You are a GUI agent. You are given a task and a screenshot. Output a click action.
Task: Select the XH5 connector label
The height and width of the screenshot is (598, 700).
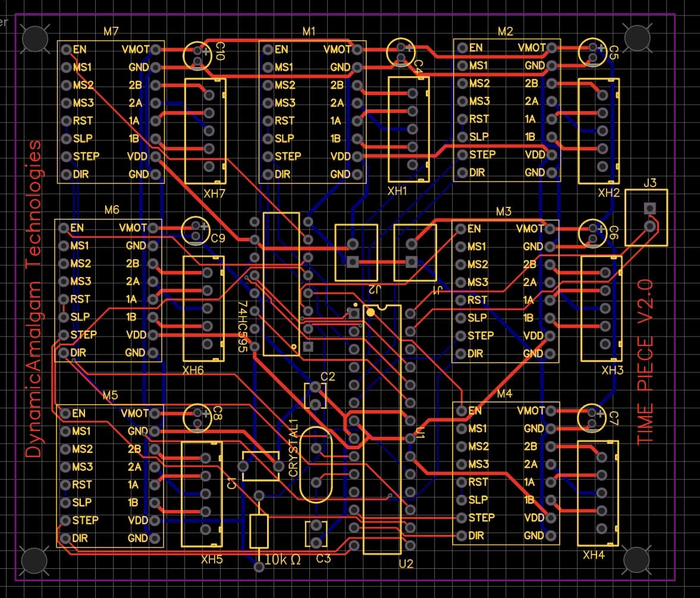coord(212,559)
